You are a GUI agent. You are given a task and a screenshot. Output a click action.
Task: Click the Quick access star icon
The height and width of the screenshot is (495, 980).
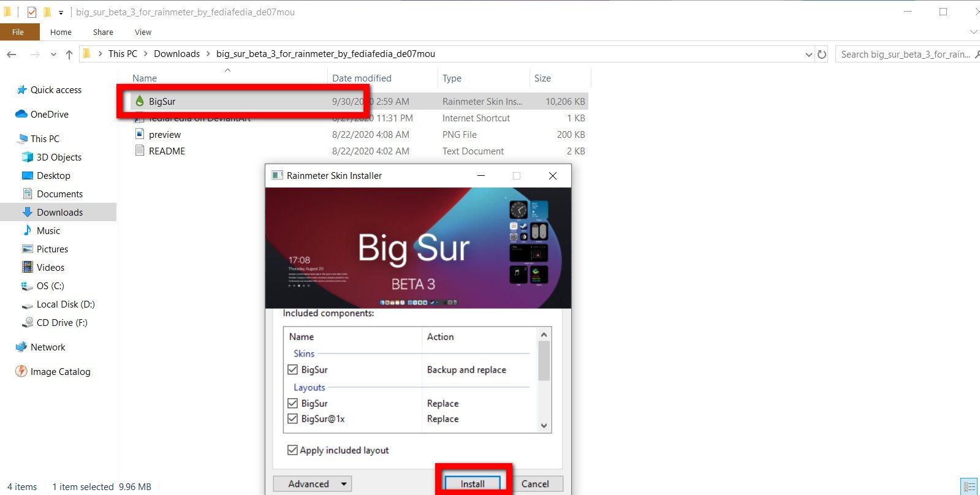[x=22, y=90]
